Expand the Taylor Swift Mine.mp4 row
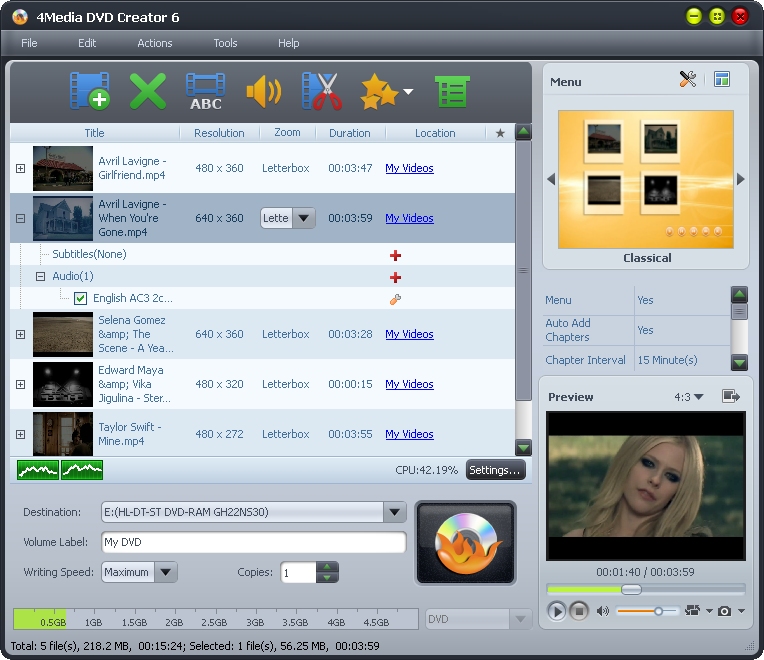This screenshot has height=660, width=764. [20, 434]
